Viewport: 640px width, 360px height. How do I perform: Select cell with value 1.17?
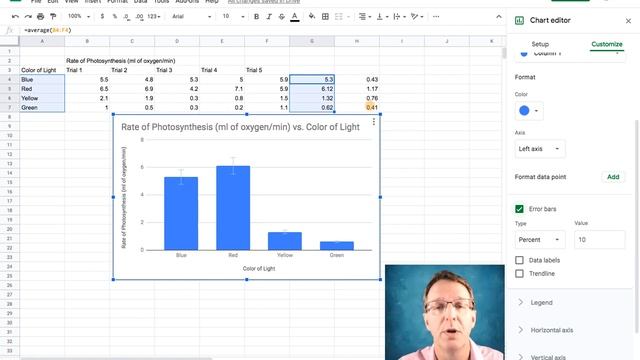point(357,89)
